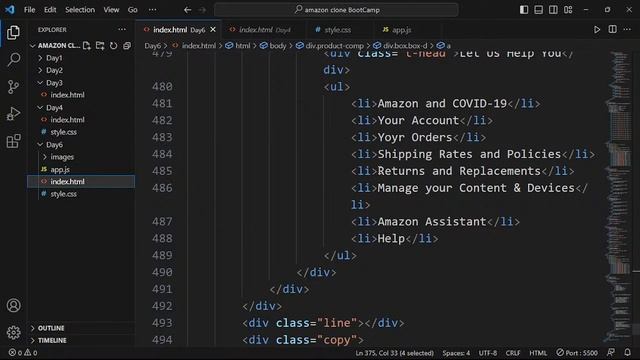Screen dimensions: 640x360
Task: Create a new file in explorer
Action: (x=87, y=46)
